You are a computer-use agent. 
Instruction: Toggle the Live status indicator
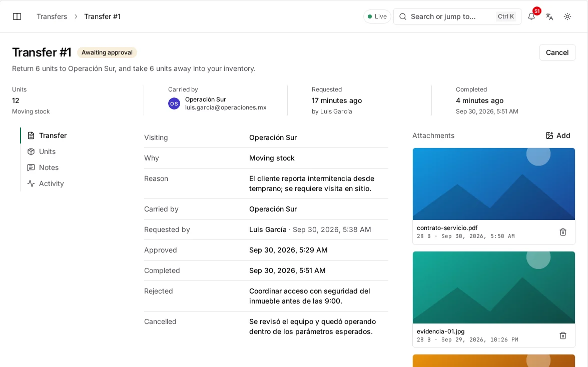377,16
